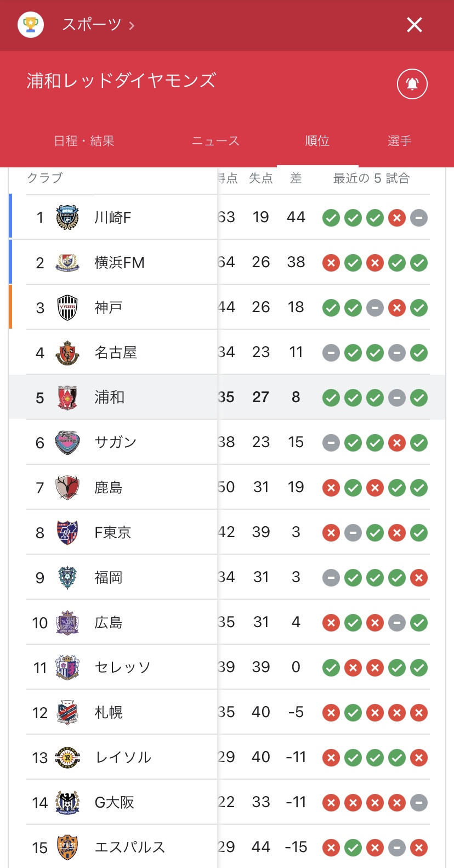454x868 pixels.
Task: Click the F東京 club crest
Action: pos(67,532)
